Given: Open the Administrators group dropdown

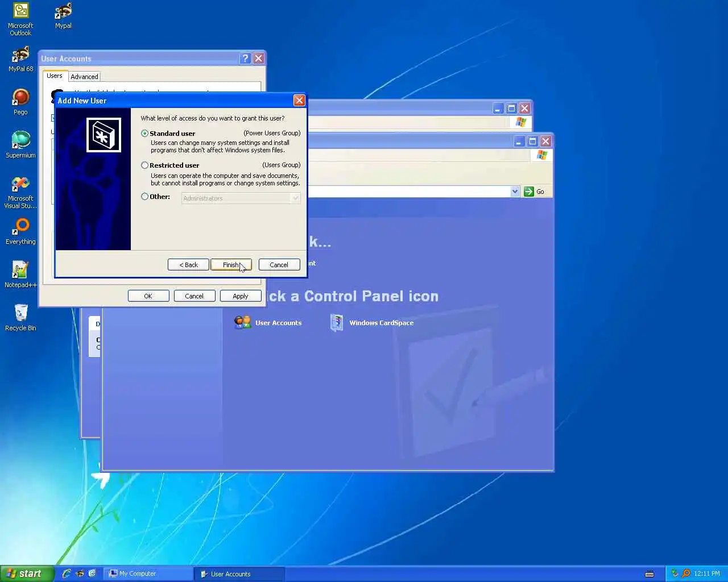Looking at the screenshot, I should point(295,198).
